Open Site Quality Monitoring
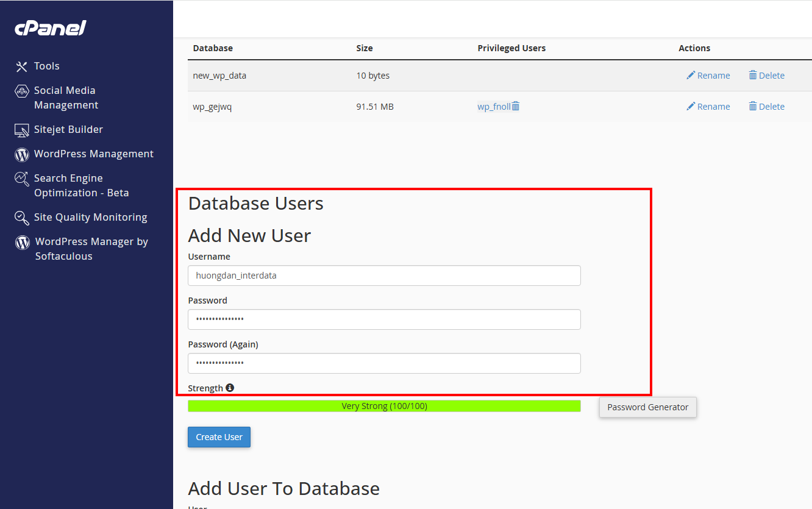Screen dimensions: 812x509 tap(90, 217)
